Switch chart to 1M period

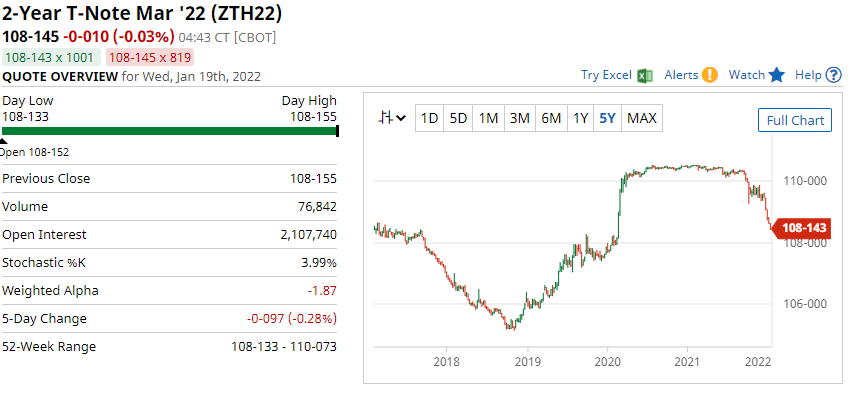(488, 118)
